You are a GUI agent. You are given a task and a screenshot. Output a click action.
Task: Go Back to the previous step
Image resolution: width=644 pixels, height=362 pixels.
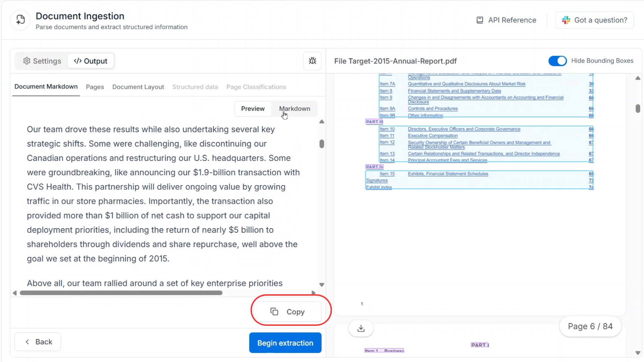pyautogui.click(x=38, y=342)
